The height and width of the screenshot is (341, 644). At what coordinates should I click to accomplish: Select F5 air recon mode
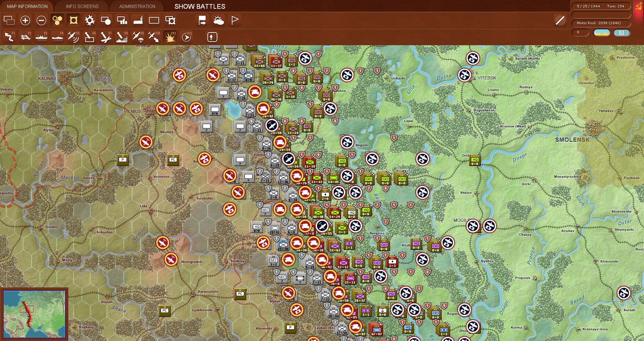(73, 37)
